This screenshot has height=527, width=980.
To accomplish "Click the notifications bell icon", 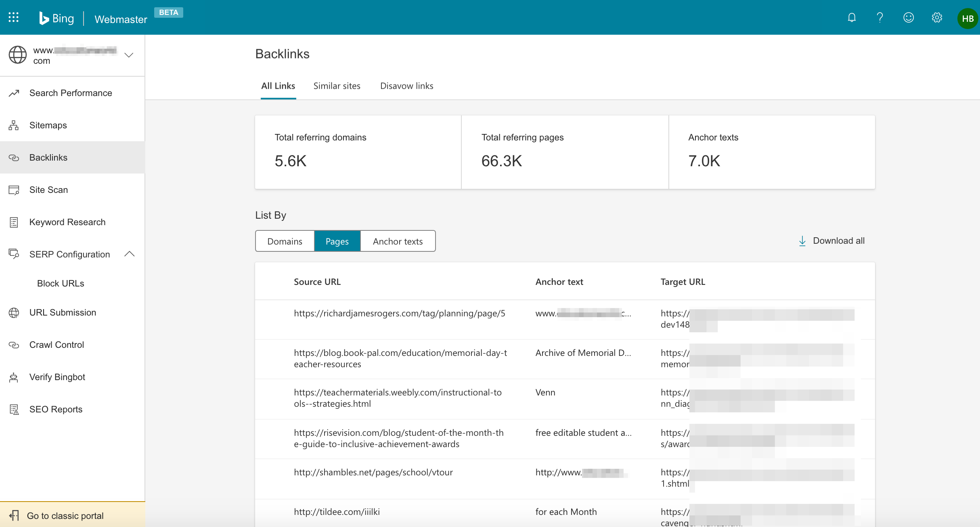I will [852, 18].
